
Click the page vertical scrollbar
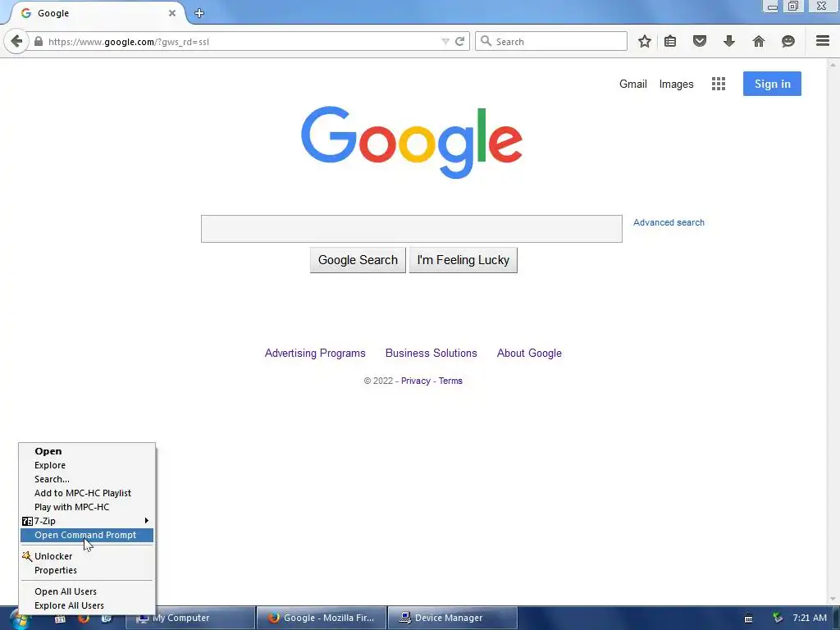click(832, 331)
